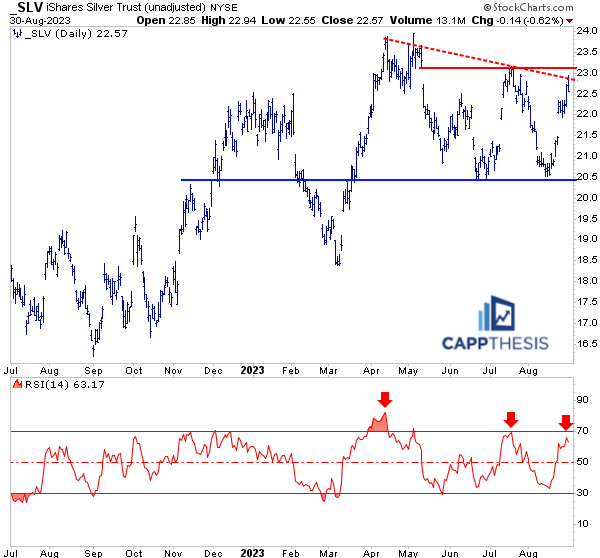Click the price bar icon in the _SLV legend
Viewport: 600px width, 558px height.
pyautogui.click(x=16, y=34)
